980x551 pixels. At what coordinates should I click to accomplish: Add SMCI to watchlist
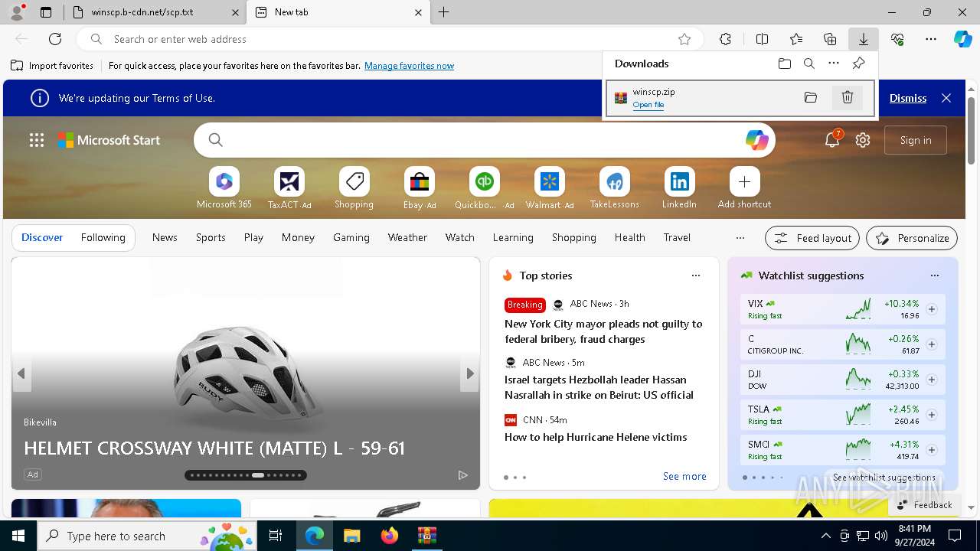click(x=932, y=450)
